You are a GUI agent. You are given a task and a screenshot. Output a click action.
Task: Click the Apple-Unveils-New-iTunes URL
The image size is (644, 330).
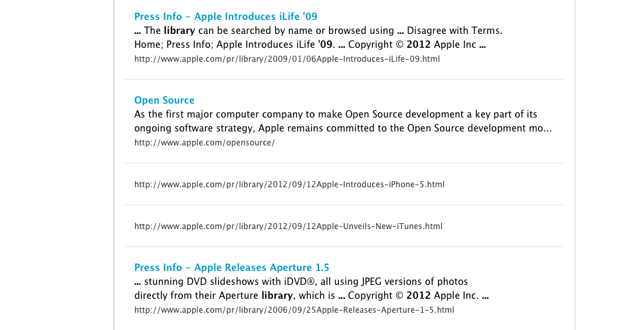(x=288, y=226)
